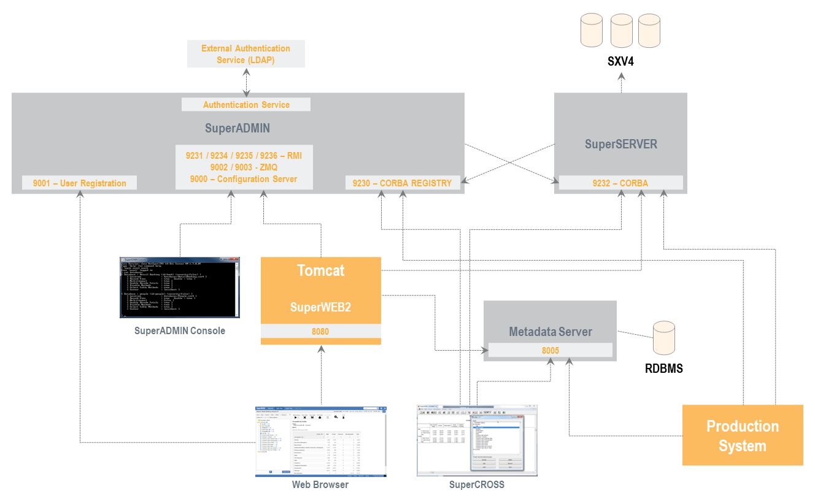
Task: Select the 9000 – Configuration Server text
Action: pos(244,179)
